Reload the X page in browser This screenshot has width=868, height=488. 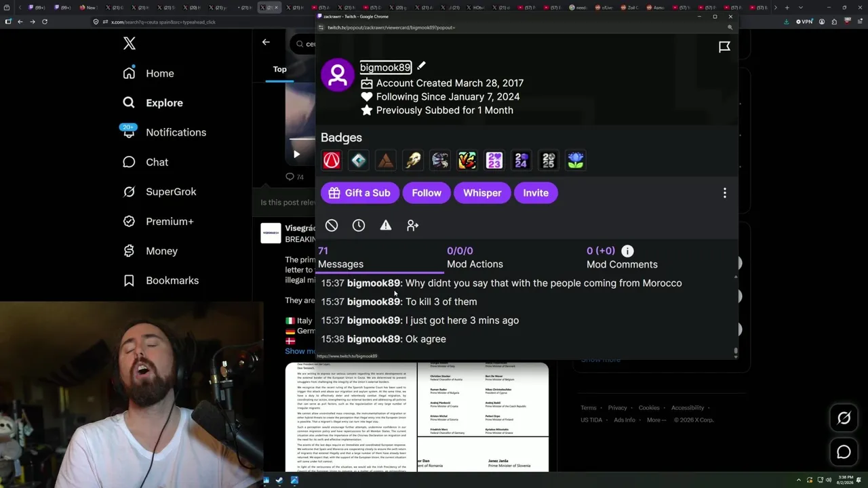tap(45, 22)
